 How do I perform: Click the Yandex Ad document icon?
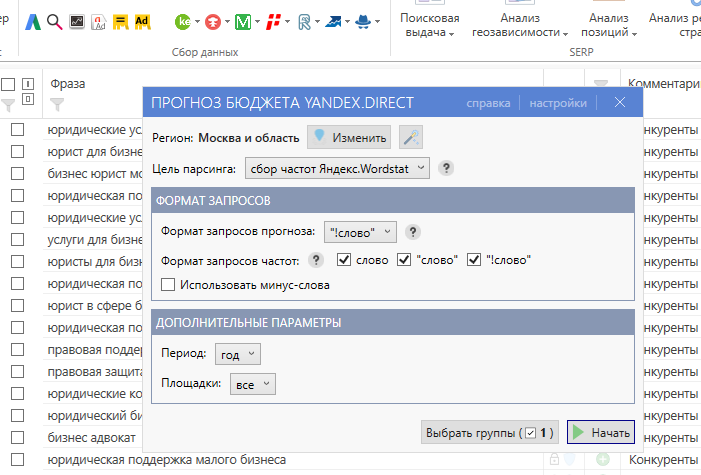pos(98,22)
